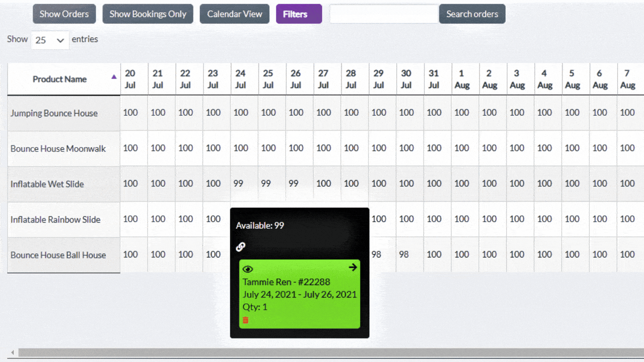Click Inflatable Wet Slide 26 Jul cell 99
Image resolution: width=644 pixels, height=362 pixels.
[x=300, y=184]
